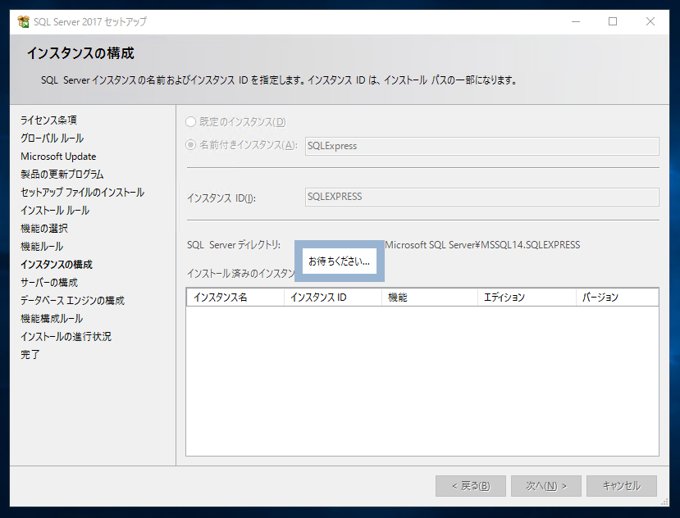Maximize the setup window
This screenshot has width=680, height=518.
click(x=612, y=21)
